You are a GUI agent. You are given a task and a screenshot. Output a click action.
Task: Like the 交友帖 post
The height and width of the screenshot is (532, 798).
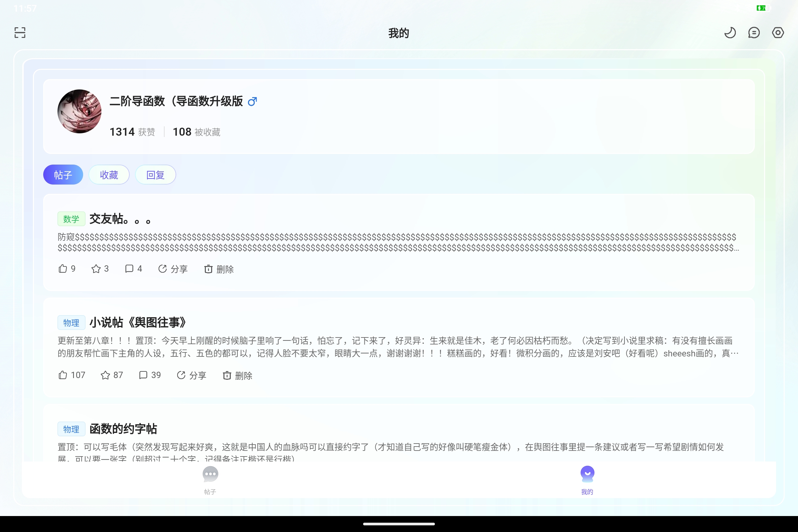click(x=63, y=269)
